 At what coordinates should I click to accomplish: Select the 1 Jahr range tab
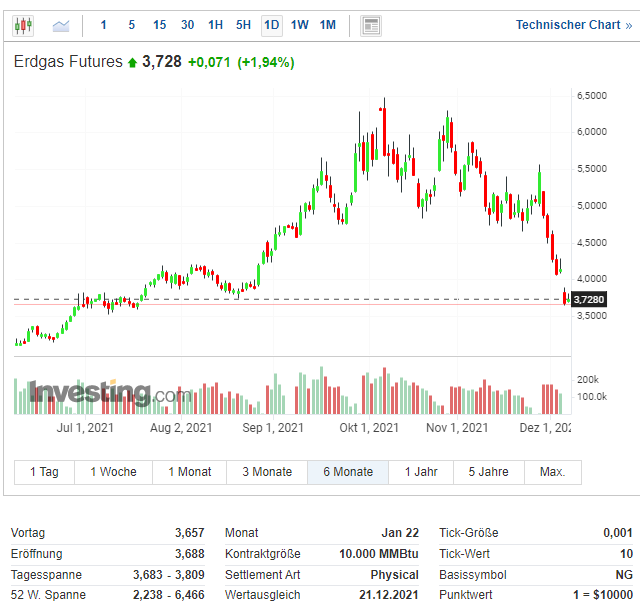[420, 472]
